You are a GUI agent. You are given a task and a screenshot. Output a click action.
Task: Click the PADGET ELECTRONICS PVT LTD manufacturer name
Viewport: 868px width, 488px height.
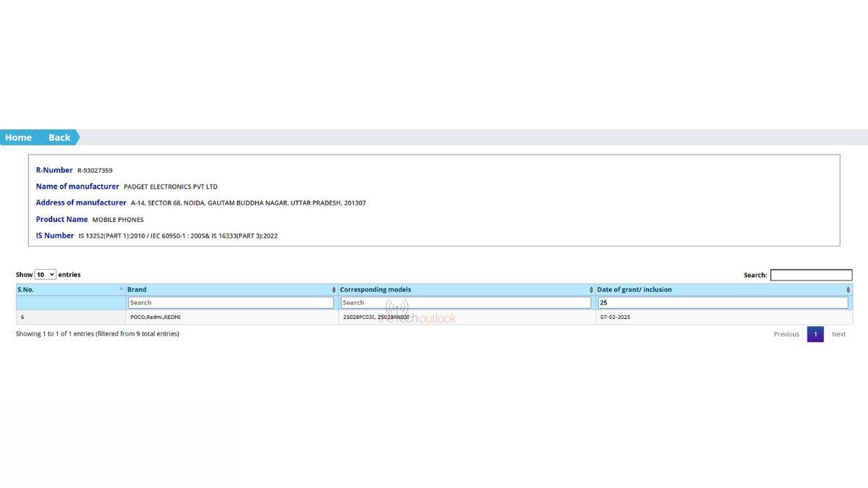[x=171, y=187]
